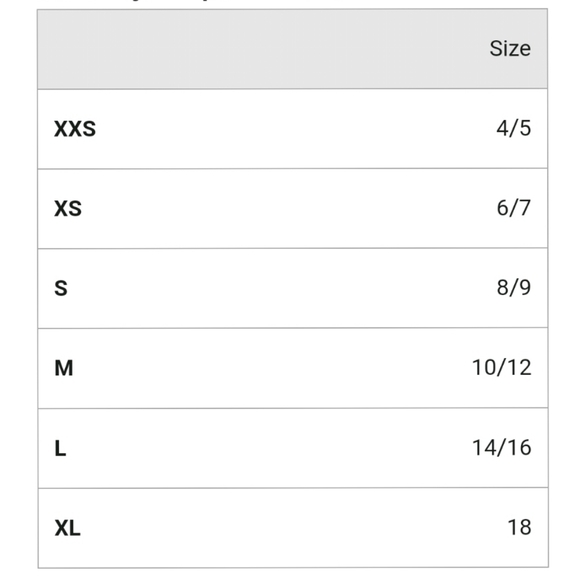Select the L size label
This screenshot has width=580, height=580.
point(60,448)
